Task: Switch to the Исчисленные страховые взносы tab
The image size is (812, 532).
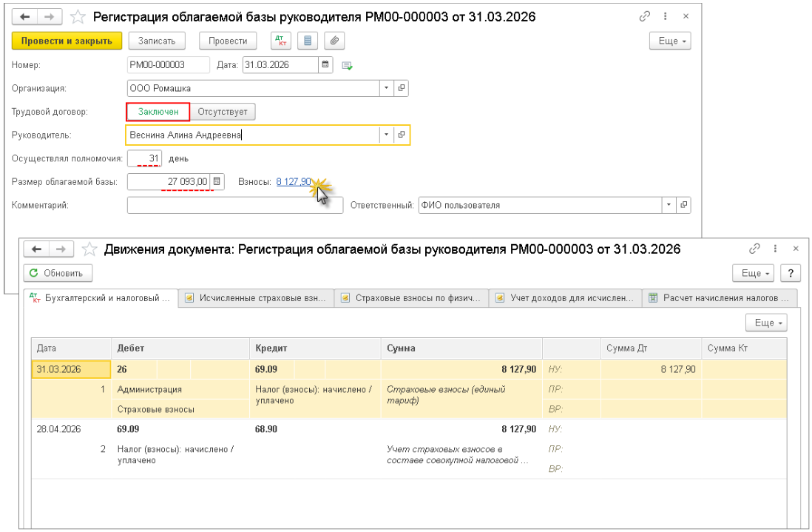Action: coord(255,297)
